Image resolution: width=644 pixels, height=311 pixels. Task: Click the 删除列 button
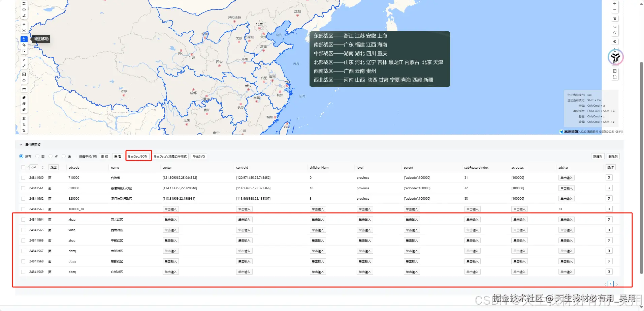613,156
